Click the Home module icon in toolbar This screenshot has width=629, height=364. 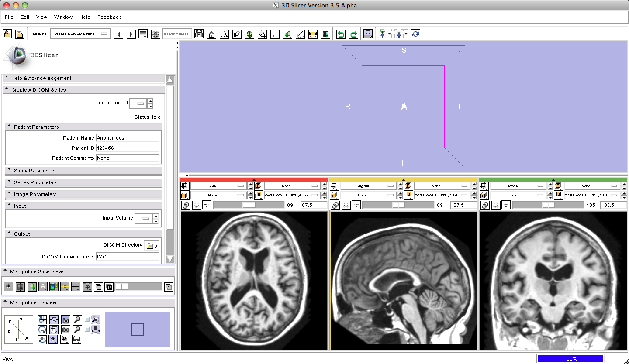[211, 34]
